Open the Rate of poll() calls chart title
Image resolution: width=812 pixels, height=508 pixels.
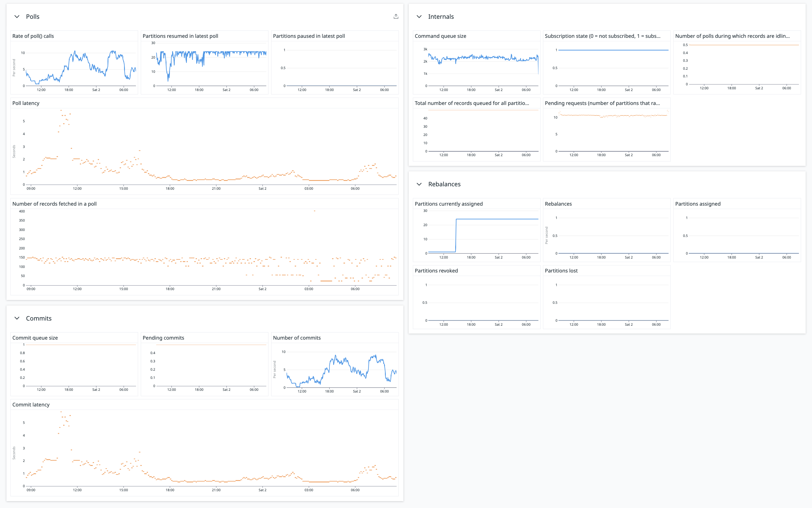[33, 36]
